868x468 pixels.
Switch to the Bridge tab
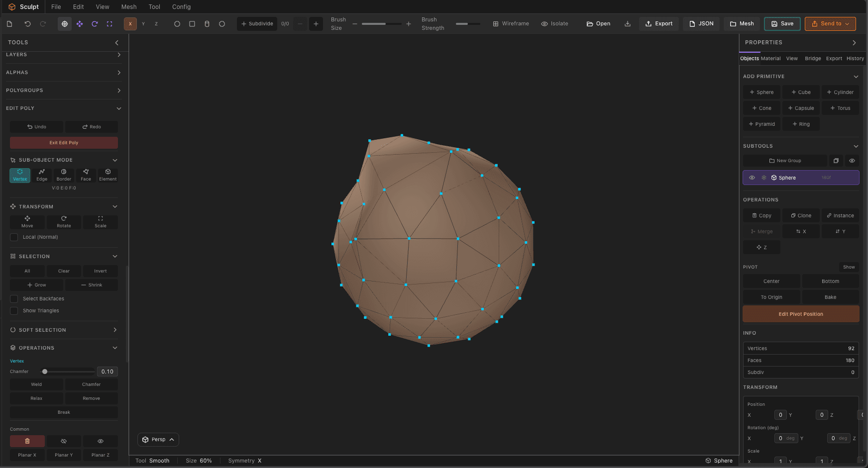[813, 59]
